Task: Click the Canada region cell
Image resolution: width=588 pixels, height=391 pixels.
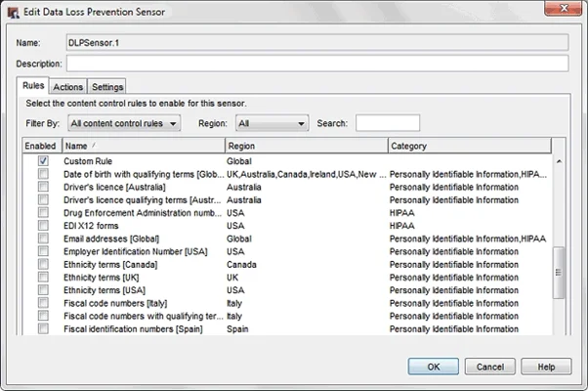Action: (x=241, y=265)
